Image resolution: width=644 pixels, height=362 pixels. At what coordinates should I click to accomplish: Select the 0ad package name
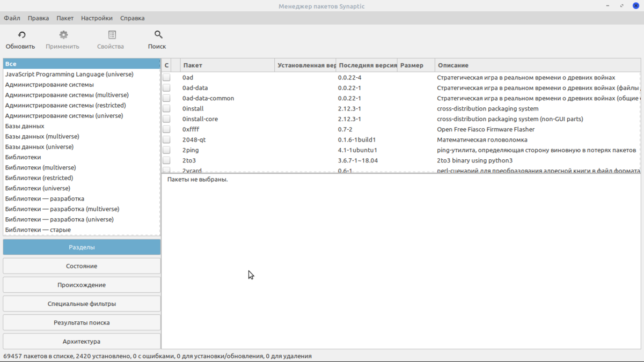188,78
